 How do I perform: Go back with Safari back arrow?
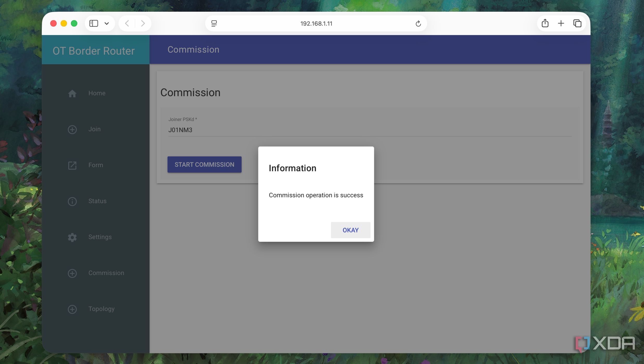[x=127, y=23]
